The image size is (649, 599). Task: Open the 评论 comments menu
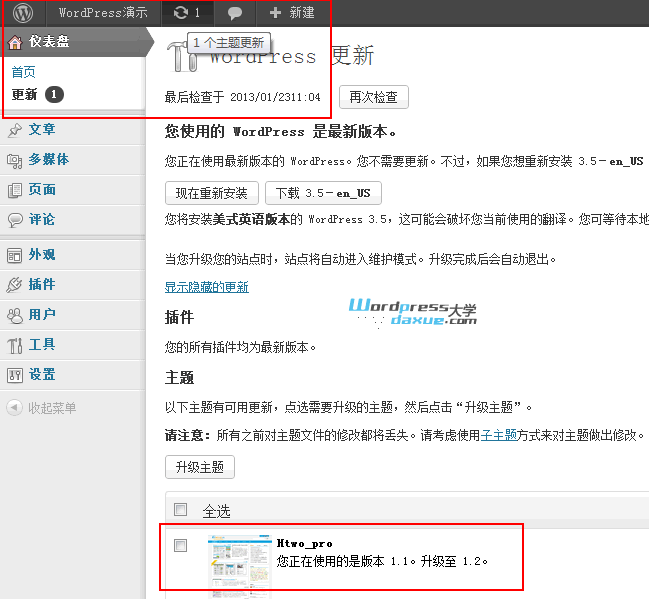pos(72,220)
